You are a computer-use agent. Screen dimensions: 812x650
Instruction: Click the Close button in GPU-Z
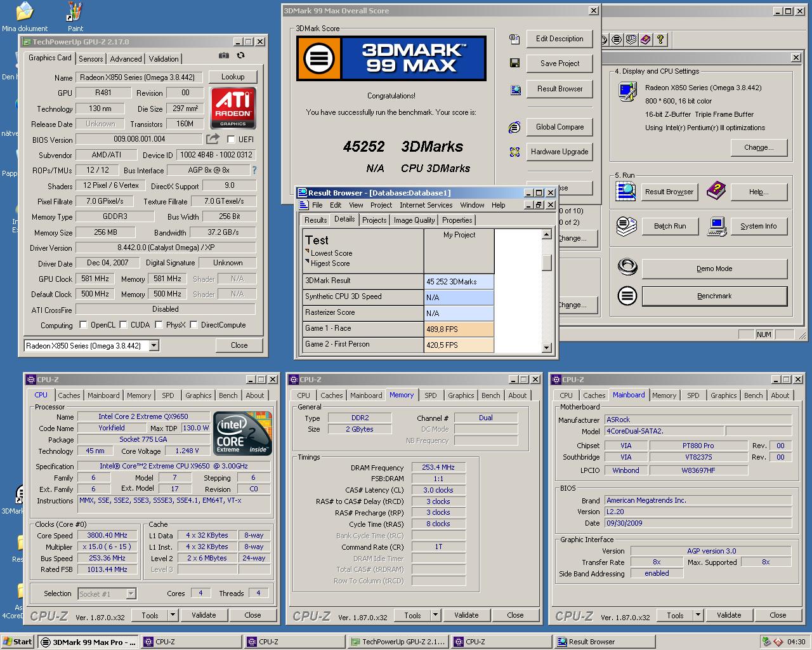tap(239, 345)
